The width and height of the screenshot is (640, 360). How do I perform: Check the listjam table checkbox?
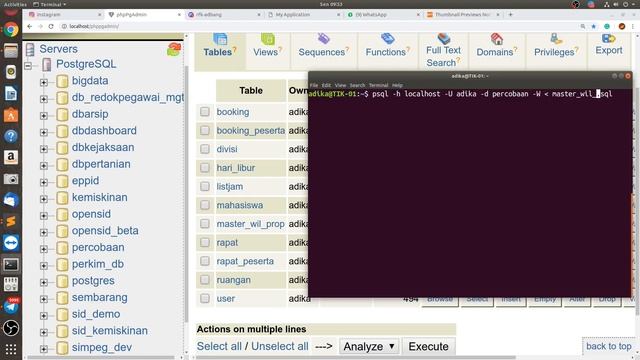[205, 187]
